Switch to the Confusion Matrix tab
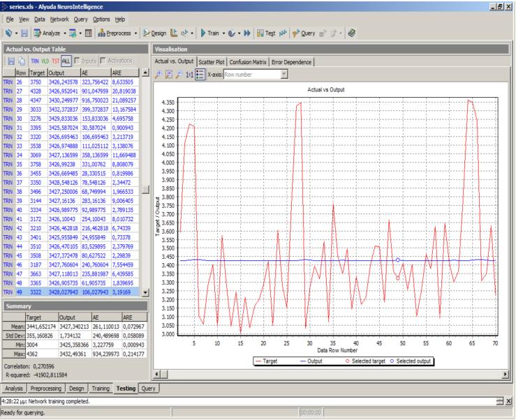516x420 pixels. click(x=248, y=62)
